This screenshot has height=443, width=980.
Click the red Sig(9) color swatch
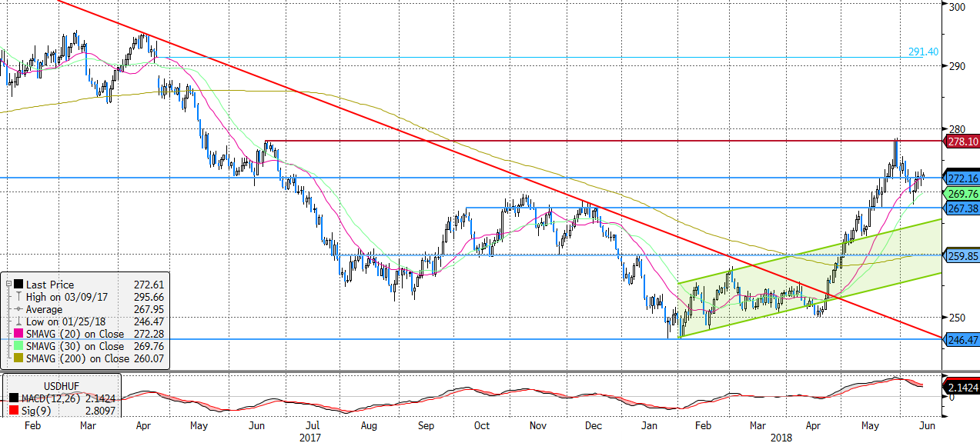15,411
